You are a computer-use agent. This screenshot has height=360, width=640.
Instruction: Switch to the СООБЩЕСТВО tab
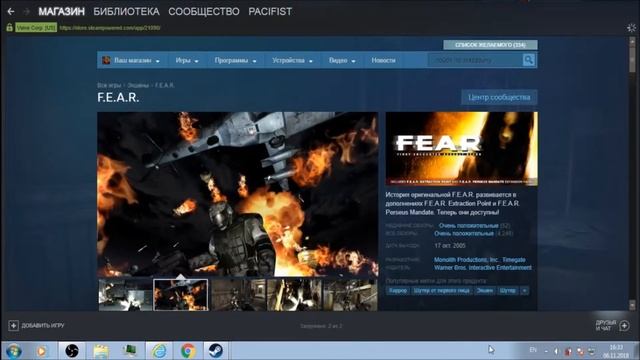204,11
